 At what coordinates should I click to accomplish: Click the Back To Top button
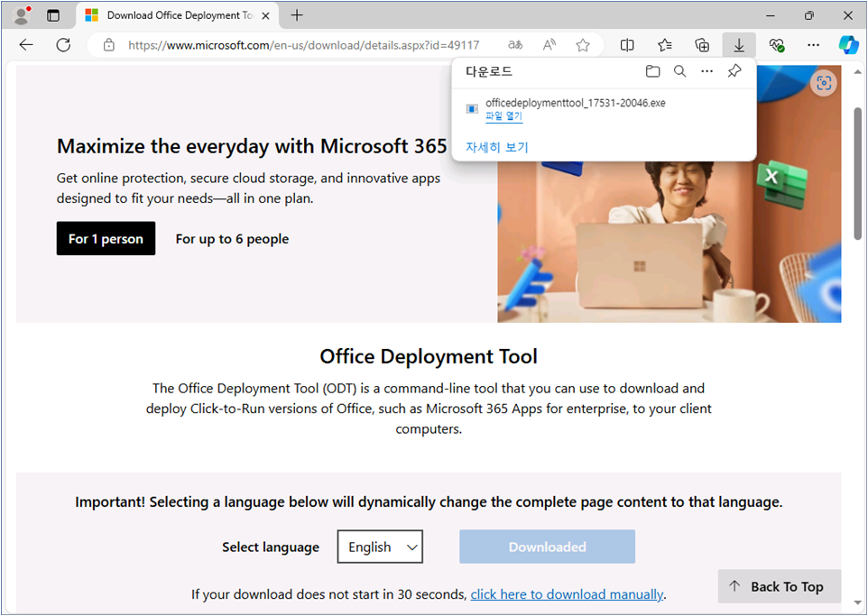click(780, 586)
